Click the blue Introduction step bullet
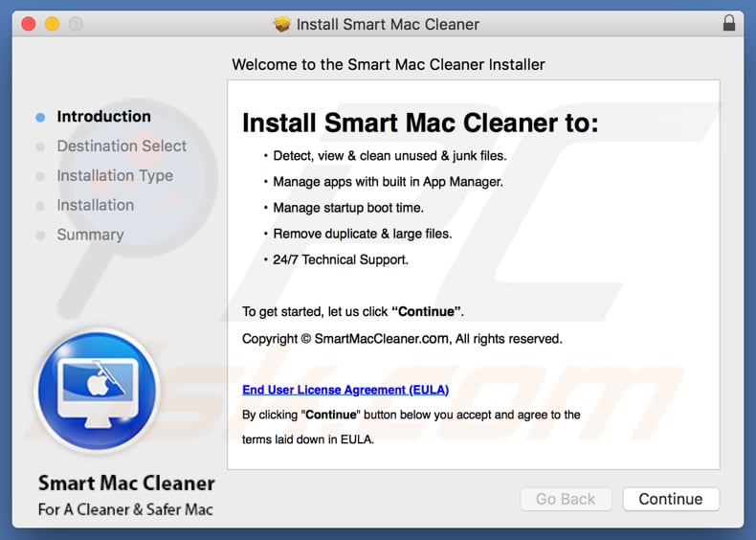The width and height of the screenshot is (756, 540). tap(40, 117)
